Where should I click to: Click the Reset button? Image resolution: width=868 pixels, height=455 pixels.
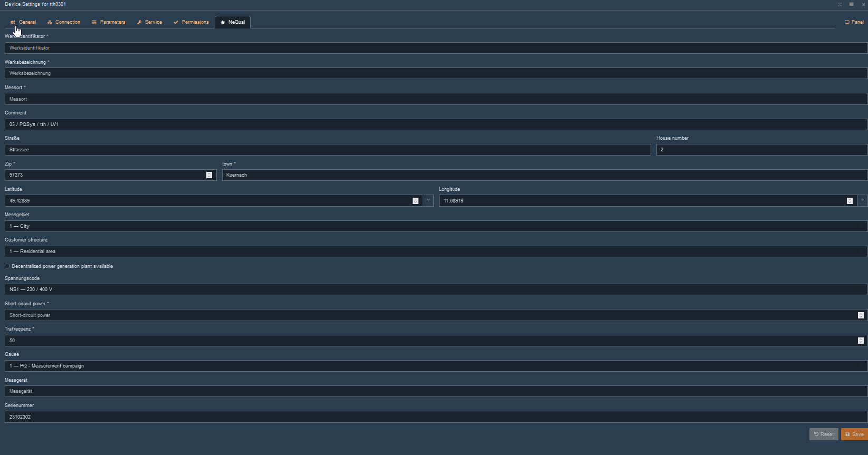(x=823, y=434)
